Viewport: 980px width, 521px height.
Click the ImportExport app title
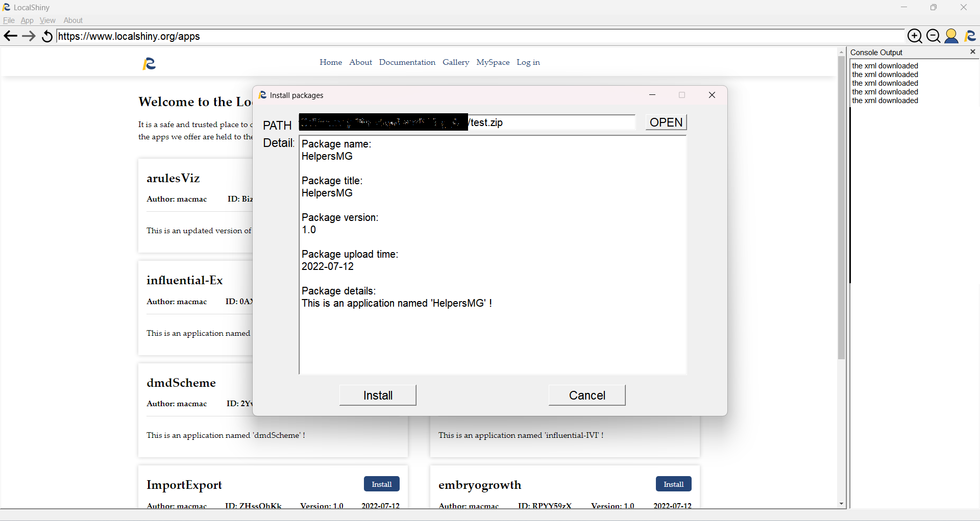[x=184, y=485]
